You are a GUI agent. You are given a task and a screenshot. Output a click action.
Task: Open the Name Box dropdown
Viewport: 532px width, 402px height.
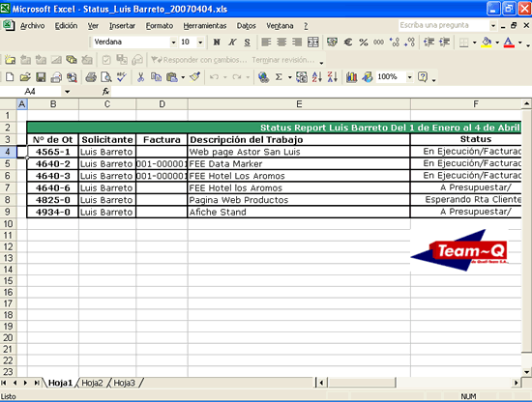67,92
